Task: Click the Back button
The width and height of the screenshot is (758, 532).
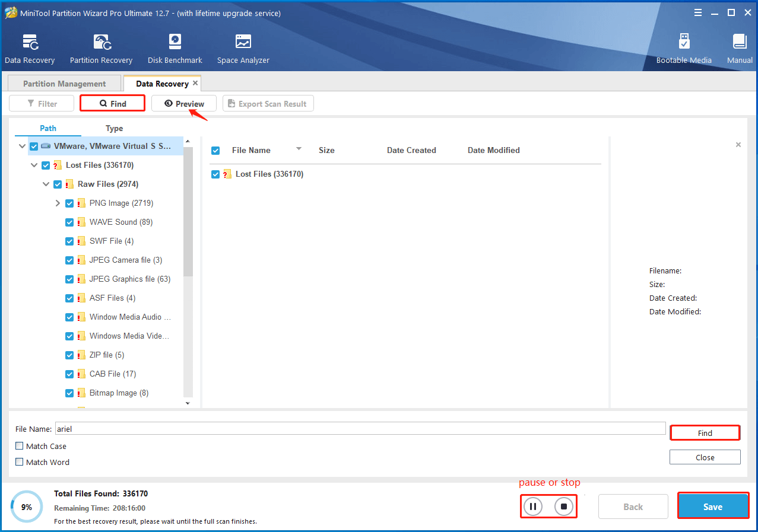Action: (x=633, y=506)
